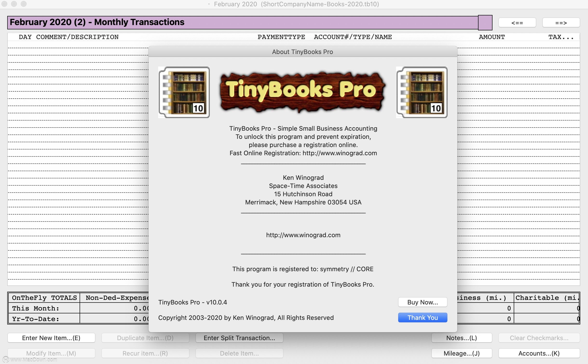Click the ACCOUNT#/TYPE/NAME column header

[x=353, y=37]
